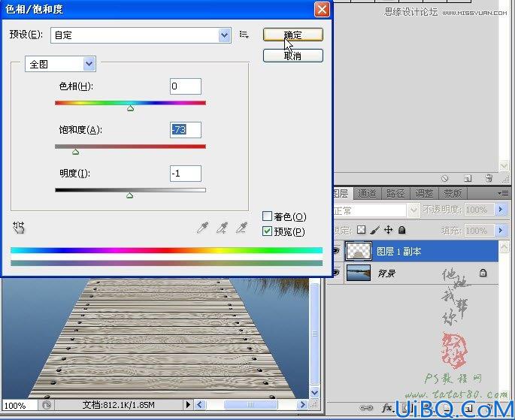
Task: Open the 预设 preset dropdown
Action: coord(224,35)
